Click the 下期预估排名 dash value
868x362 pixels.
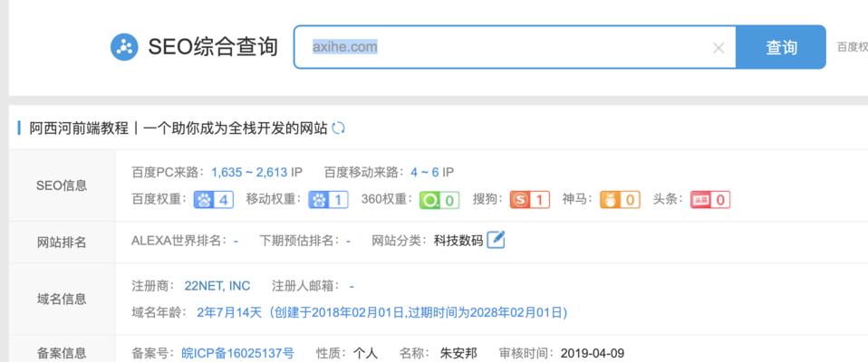348,241
